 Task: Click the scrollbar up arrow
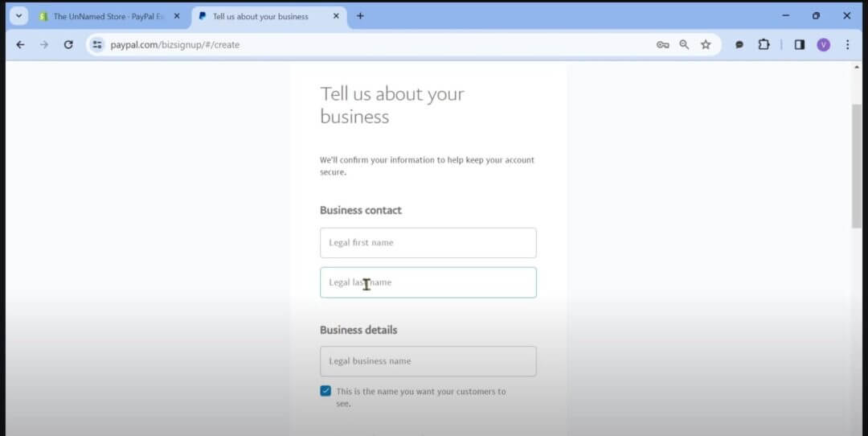coord(857,67)
